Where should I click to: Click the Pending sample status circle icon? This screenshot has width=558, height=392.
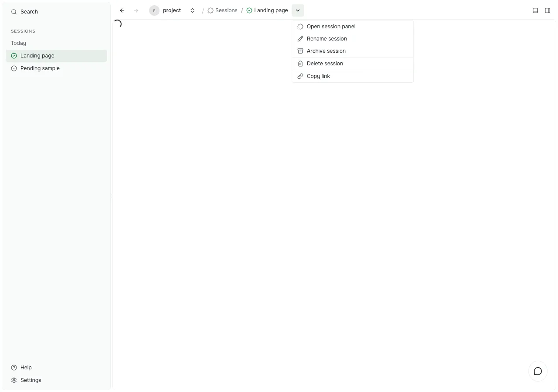click(x=14, y=68)
